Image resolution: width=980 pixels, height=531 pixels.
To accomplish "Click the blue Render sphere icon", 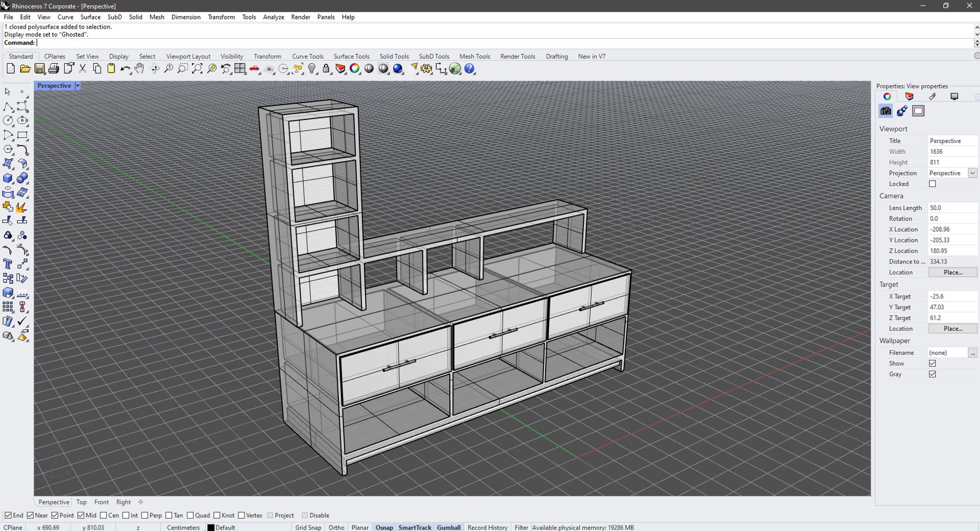I will coord(398,68).
